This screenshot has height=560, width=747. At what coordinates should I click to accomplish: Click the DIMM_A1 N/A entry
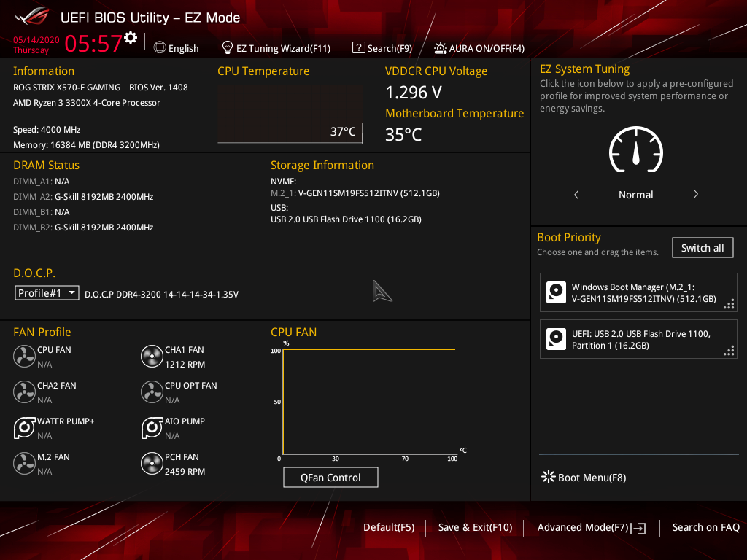tap(42, 182)
